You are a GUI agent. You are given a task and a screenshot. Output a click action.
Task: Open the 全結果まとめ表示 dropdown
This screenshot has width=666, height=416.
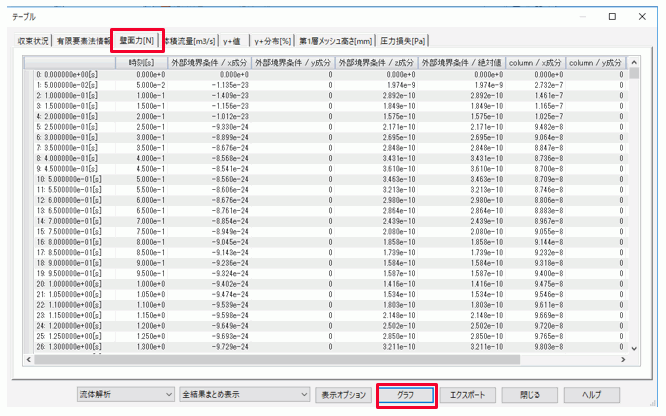coord(244,395)
